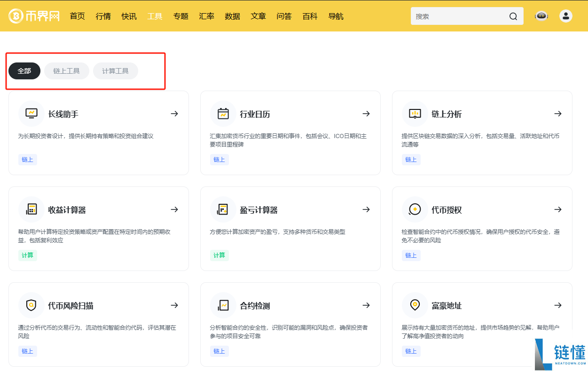The height and width of the screenshot is (371, 588).
Task: Click the 链上分析 chart icon
Action: (415, 114)
